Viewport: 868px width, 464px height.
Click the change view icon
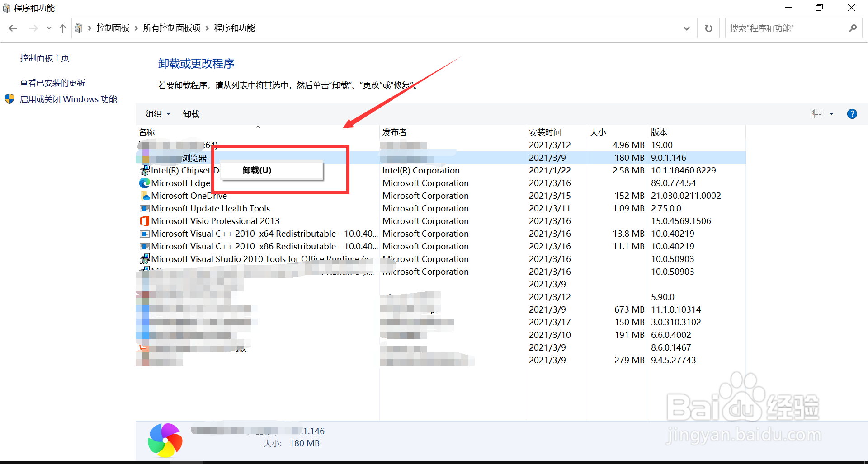pos(817,114)
